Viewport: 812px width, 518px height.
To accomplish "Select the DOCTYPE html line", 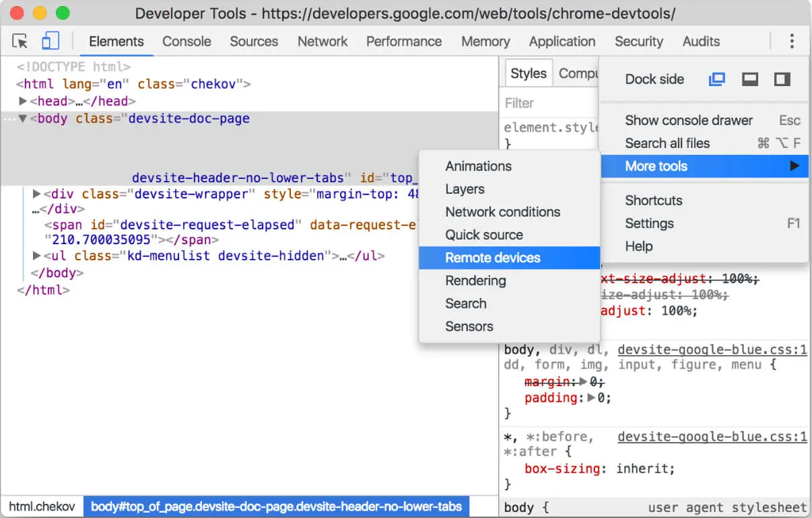I will [73, 67].
